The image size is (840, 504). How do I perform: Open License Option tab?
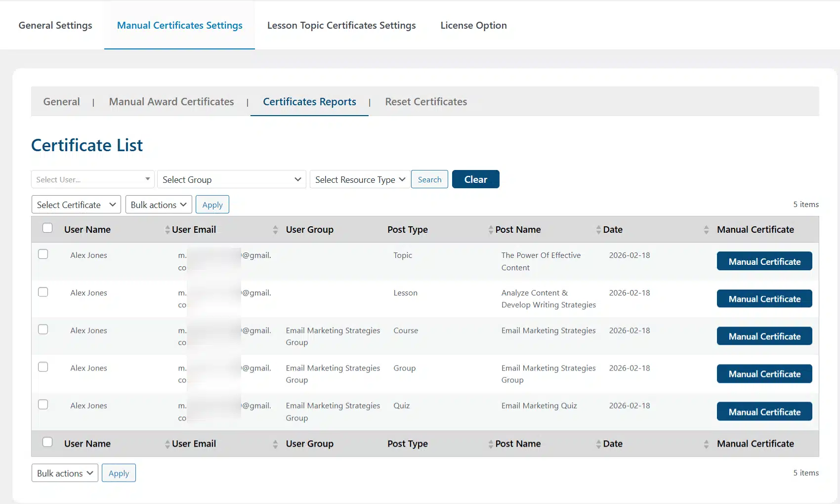coord(473,25)
